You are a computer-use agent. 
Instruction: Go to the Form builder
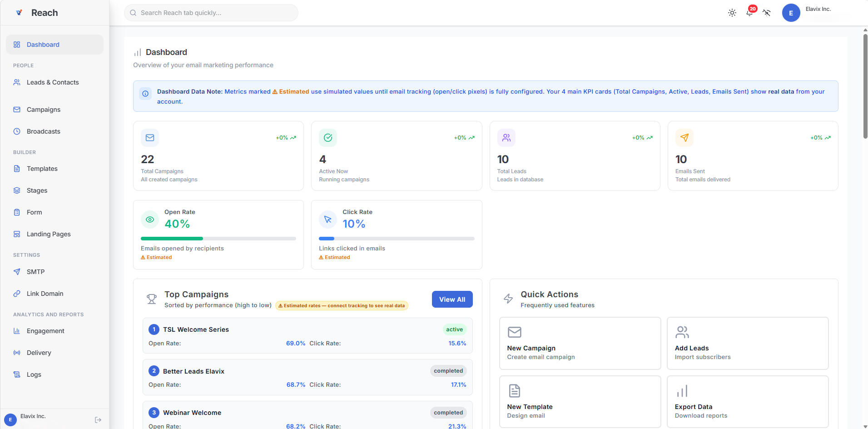point(55,212)
